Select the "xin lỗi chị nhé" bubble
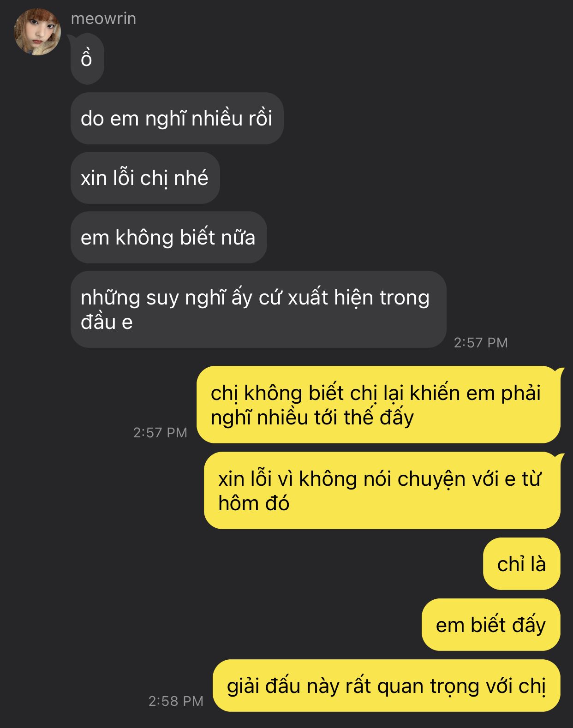 pyautogui.click(x=145, y=178)
